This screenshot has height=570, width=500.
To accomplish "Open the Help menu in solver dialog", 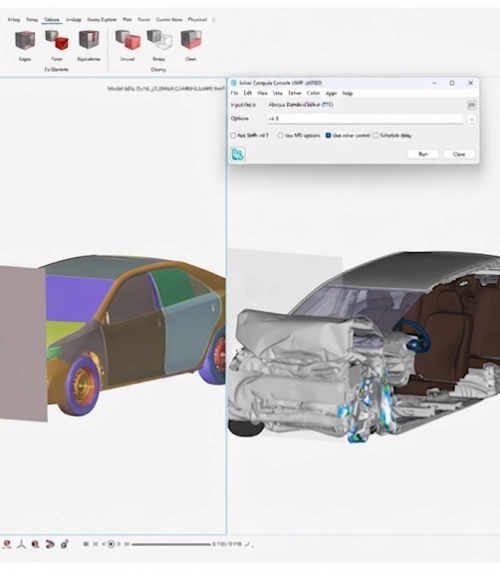I will click(x=347, y=93).
